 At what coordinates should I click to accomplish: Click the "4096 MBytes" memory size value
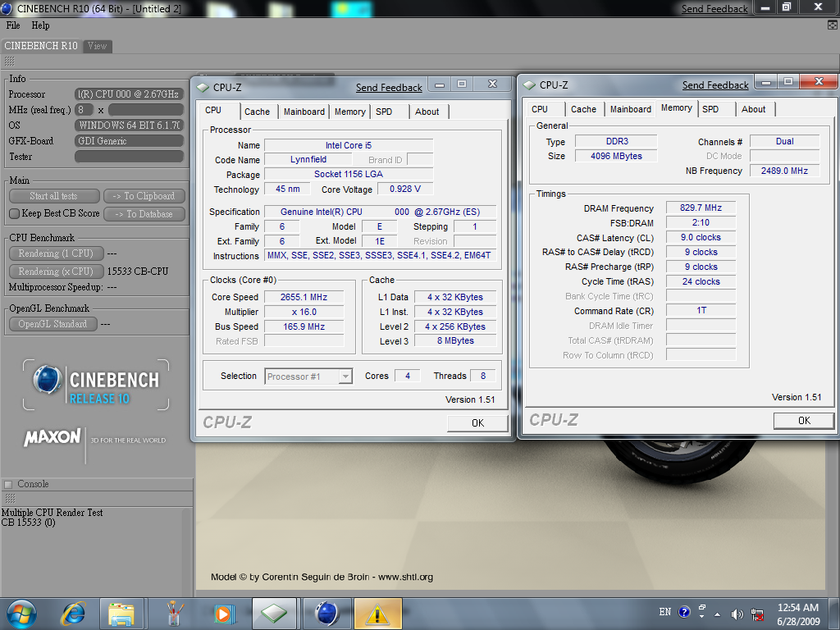click(x=616, y=157)
